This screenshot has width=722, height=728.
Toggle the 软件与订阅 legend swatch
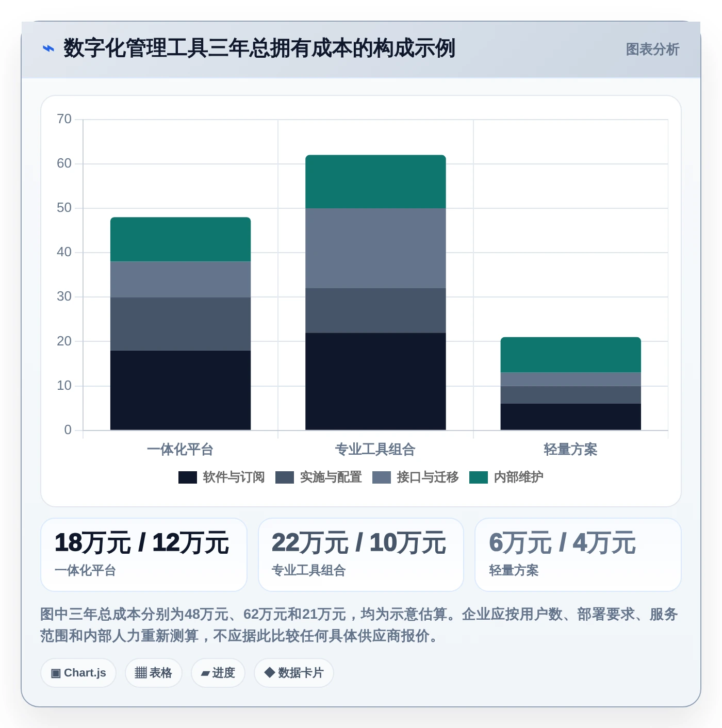click(x=188, y=477)
